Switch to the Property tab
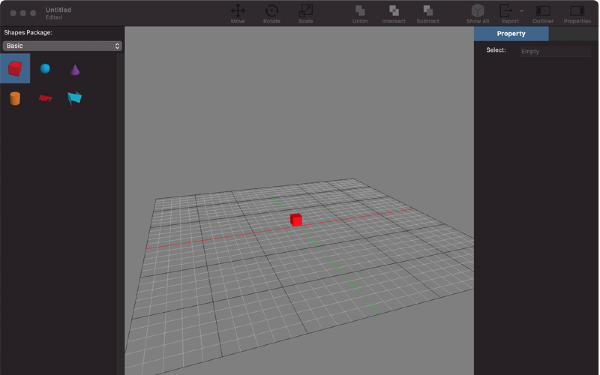 511,34
